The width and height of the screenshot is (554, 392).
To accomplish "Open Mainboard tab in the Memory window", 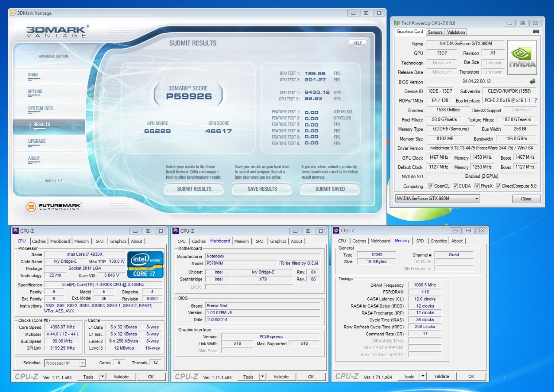I will pos(380,241).
